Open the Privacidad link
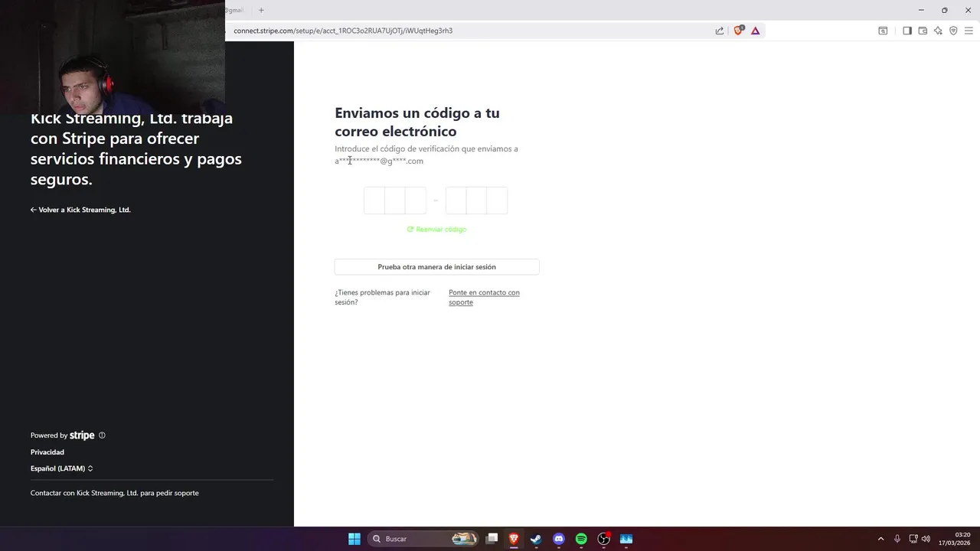 click(47, 452)
